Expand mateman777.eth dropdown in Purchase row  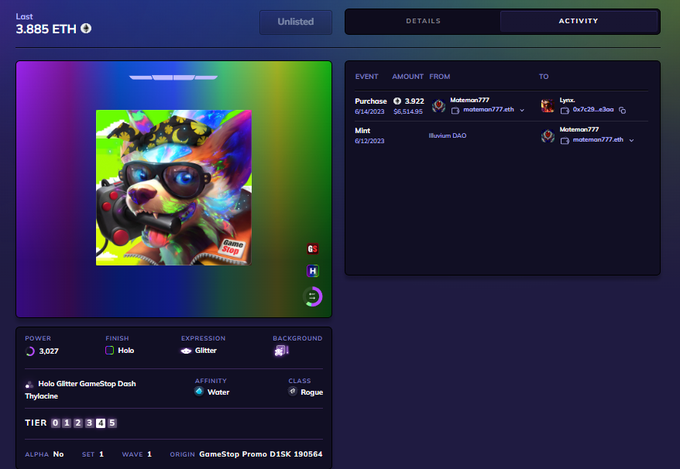click(522, 110)
